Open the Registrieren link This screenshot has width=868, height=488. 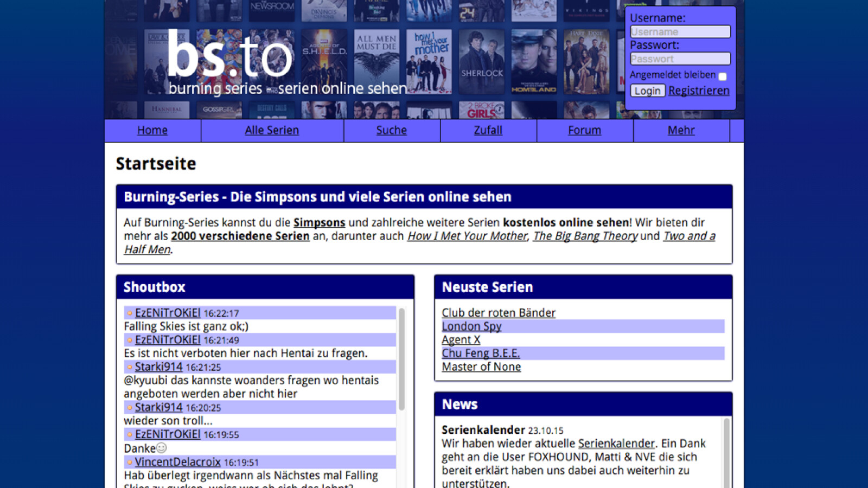click(x=699, y=91)
